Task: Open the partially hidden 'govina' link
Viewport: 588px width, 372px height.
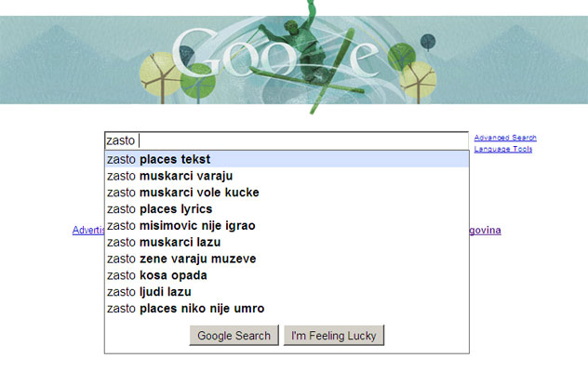Action: click(x=486, y=231)
